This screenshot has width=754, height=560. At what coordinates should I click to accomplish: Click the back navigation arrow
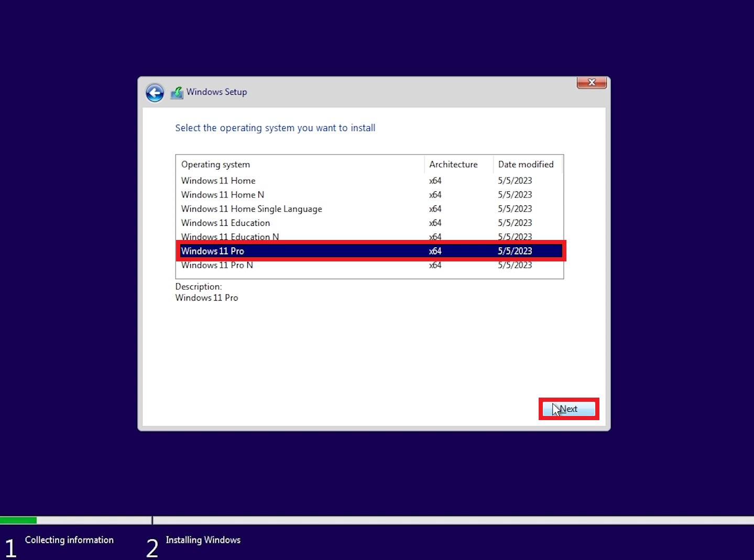[x=155, y=92]
